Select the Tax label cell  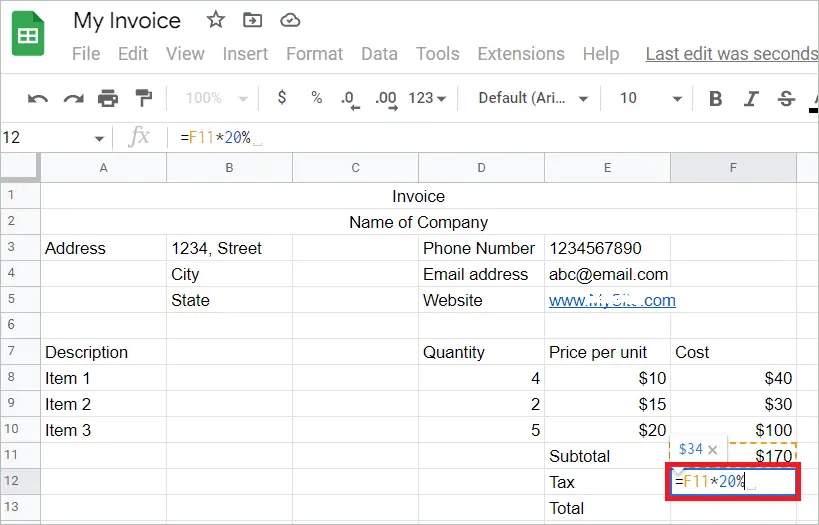(607, 482)
